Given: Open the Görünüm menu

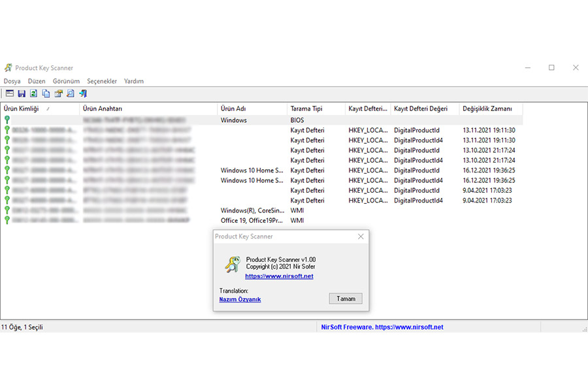Looking at the screenshot, I should tap(66, 81).
